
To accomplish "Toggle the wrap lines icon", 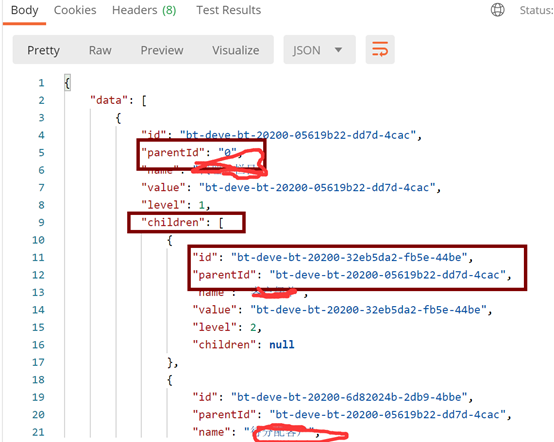I will coord(380,49).
